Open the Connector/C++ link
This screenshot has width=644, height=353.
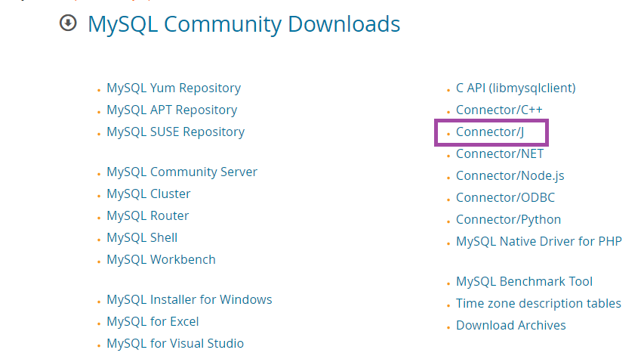pos(499,110)
